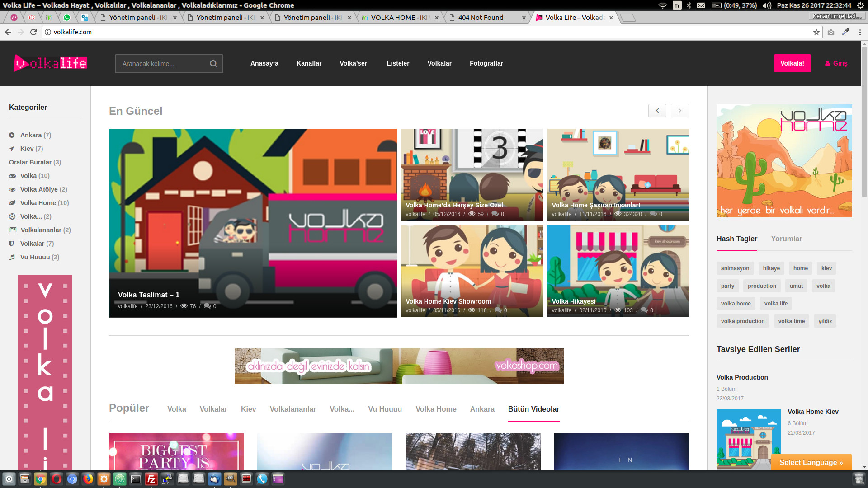Click the pink Volkala! button

pyautogui.click(x=792, y=63)
